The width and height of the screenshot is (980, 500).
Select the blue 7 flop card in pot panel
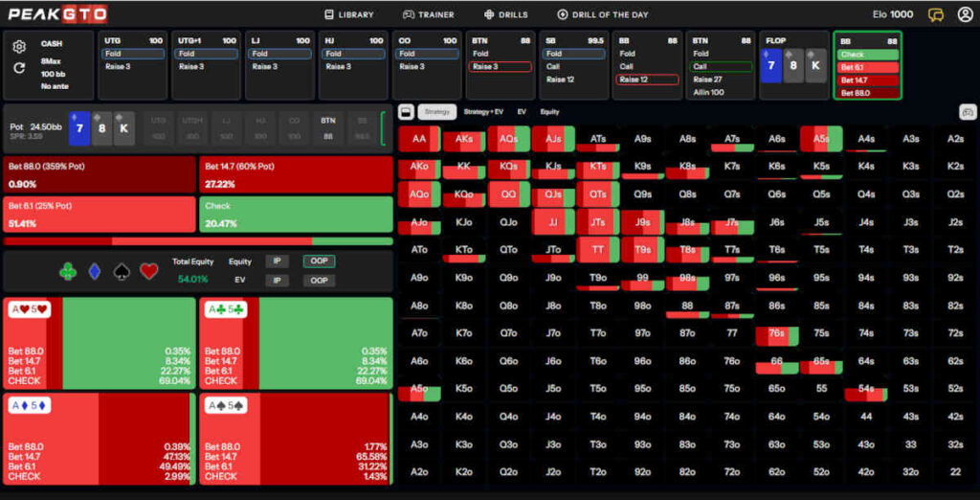78,128
